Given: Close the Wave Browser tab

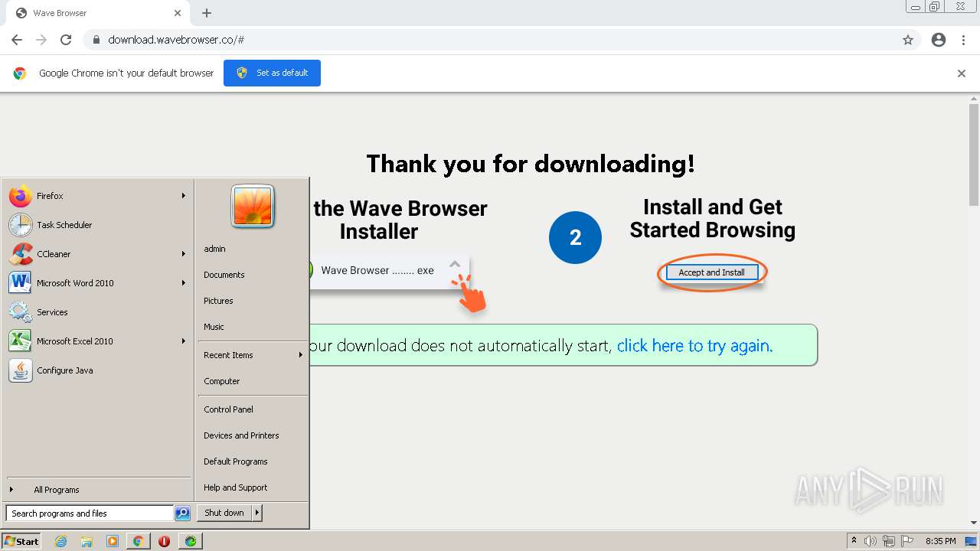Looking at the screenshot, I should coord(178,13).
